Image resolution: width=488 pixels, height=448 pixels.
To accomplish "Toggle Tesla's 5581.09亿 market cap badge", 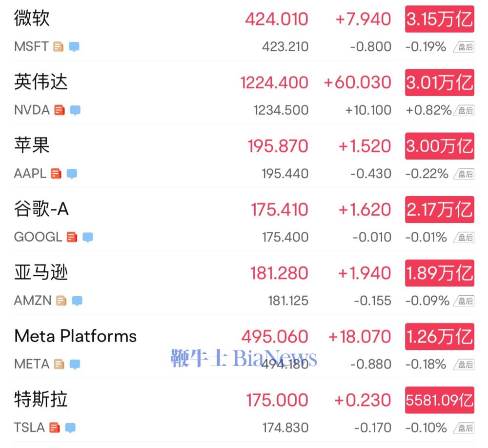I will (440, 400).
